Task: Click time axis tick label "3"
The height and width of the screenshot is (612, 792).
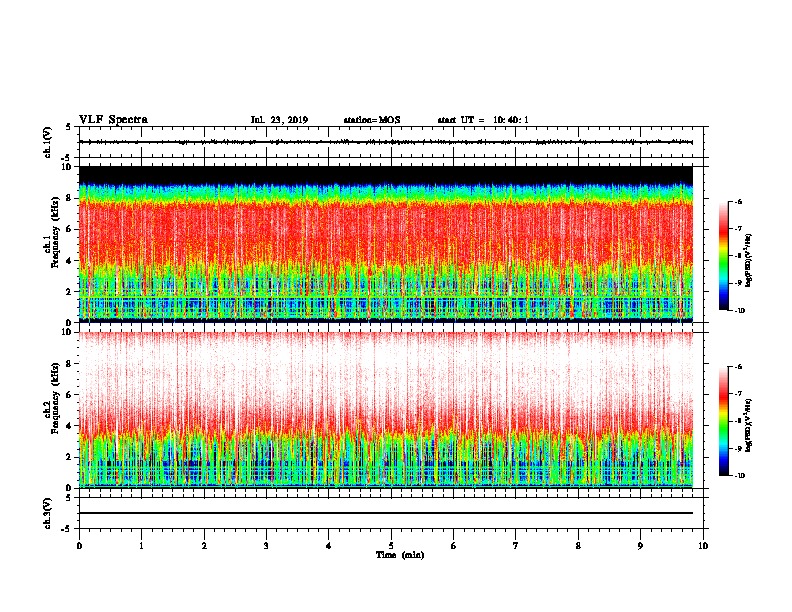Action: click(x=266, y=546)
